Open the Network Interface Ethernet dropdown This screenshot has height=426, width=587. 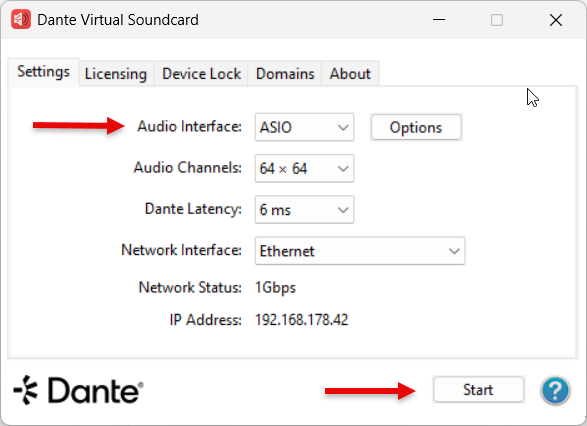(360, 251)
